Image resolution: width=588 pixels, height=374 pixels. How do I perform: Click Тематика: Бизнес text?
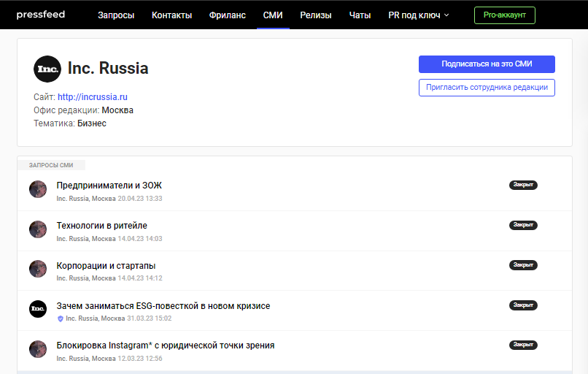tap(70, 123)
